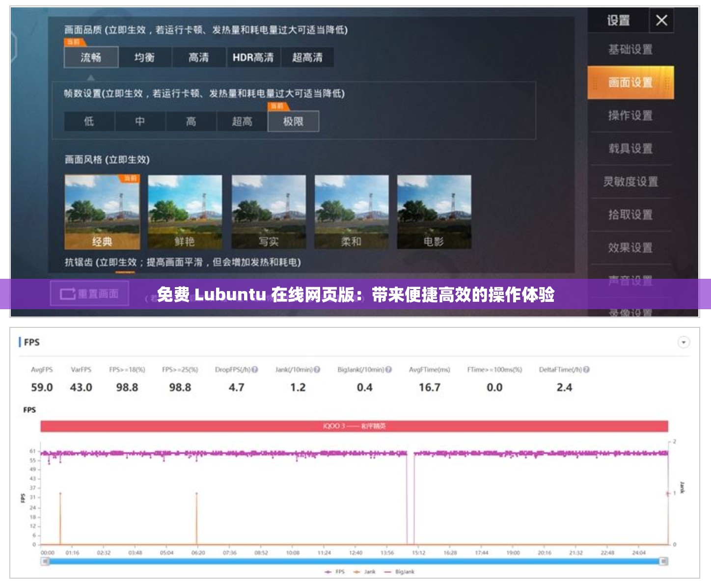Viewport: 711px width, 588px height.
Task: Choose HDR高清 graphics quality
Action: (x=253, y=57)
